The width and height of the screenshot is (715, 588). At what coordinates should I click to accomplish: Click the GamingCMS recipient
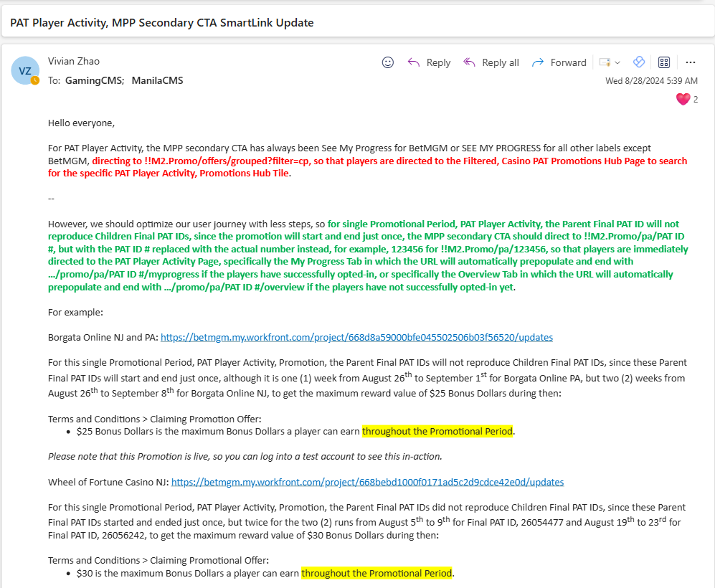pyautogui.click(x=95, y=81)
